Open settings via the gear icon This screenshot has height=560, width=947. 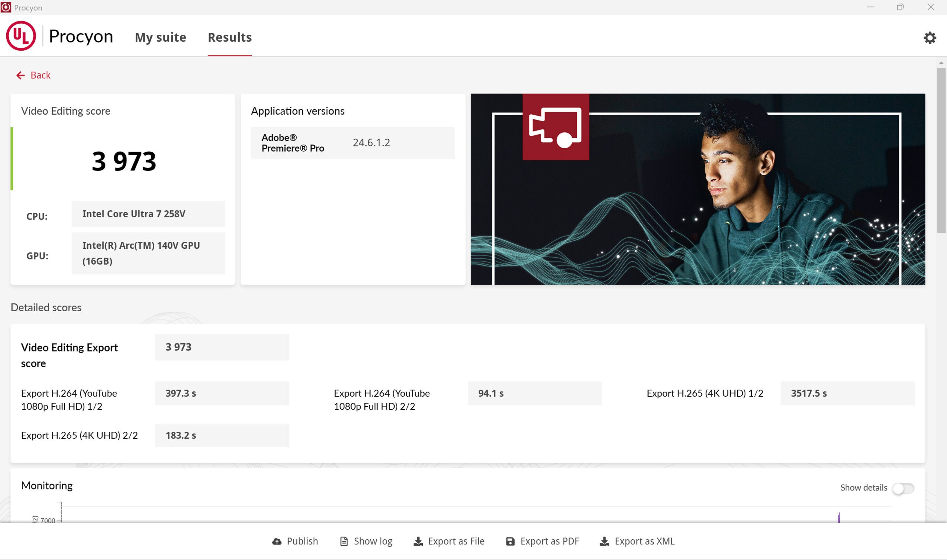930,38
